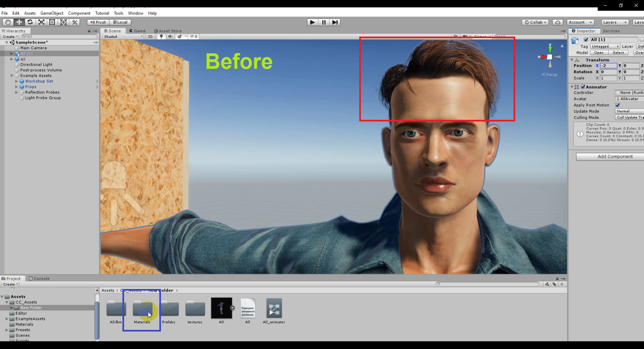
Task: Open the Layers dropdown
Action: (x=615, y=22)
